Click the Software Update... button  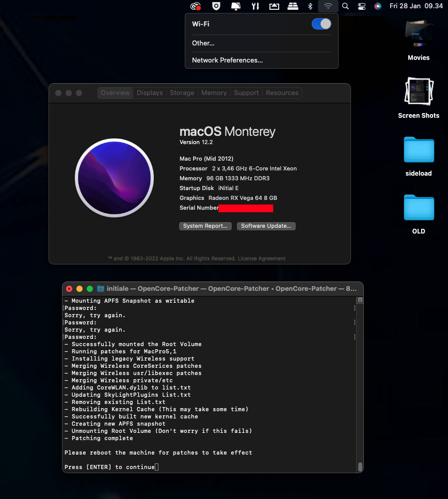(x=266, y=226)
